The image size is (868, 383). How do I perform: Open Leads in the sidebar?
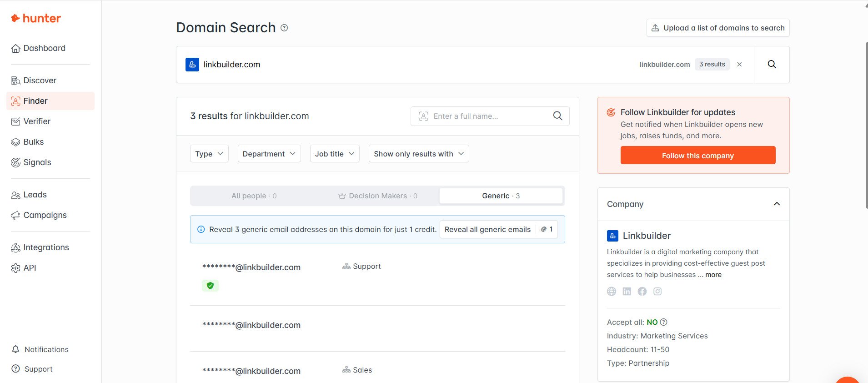[50, 195]
